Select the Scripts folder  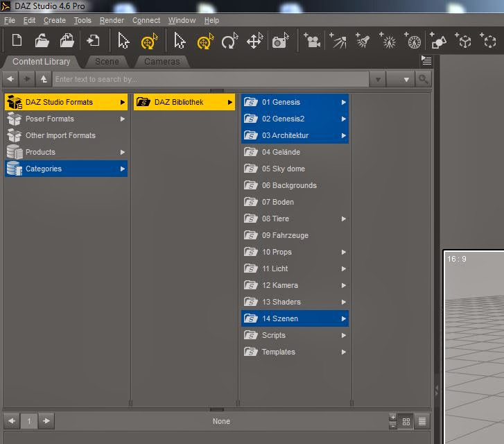pyautogui.click(x=295, y=335)
